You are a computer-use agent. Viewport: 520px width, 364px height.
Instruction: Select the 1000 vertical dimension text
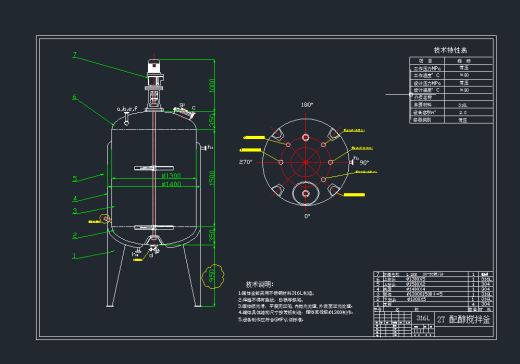[212, 86]
